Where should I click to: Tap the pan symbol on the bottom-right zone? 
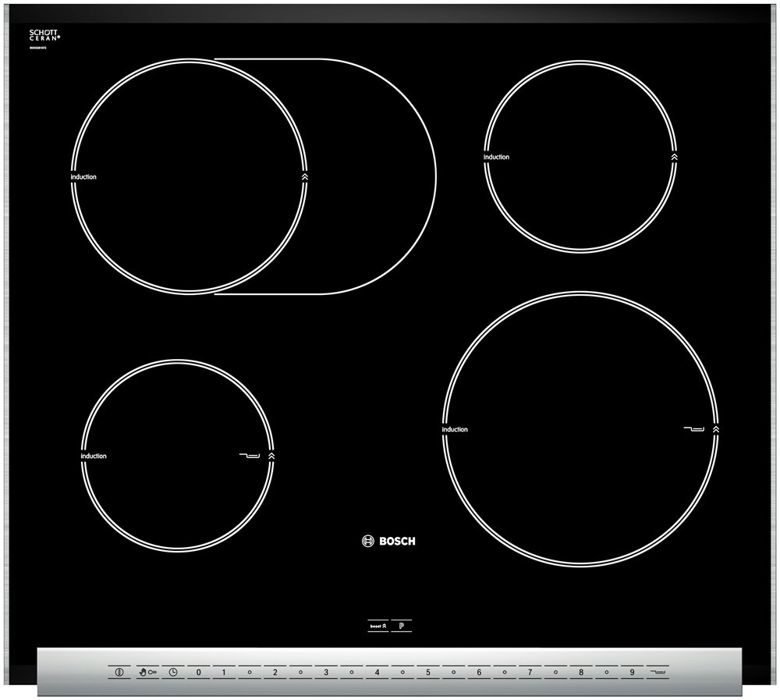click(693, 428)
